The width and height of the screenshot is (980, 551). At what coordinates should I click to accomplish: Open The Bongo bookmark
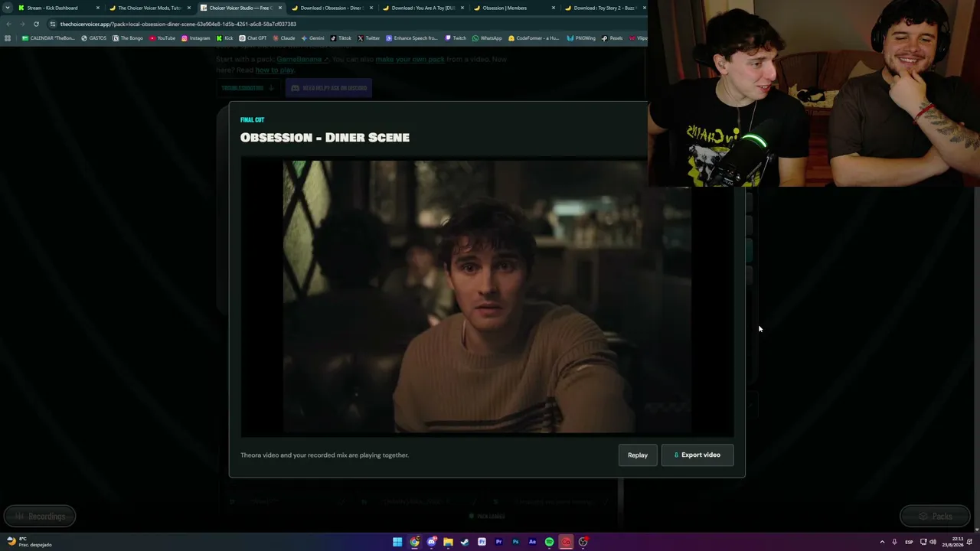pyautogui.click(x=128, y=38)
